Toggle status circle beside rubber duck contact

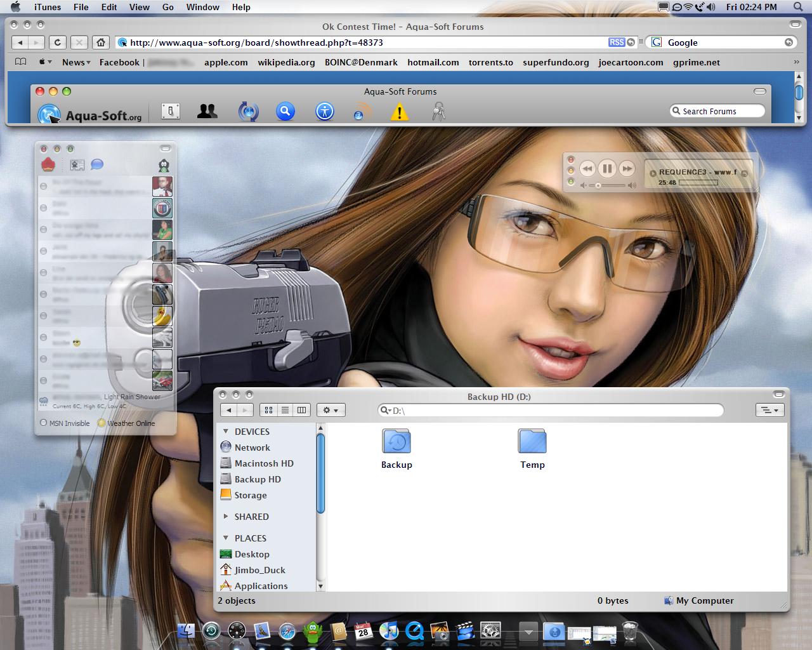tap(43, 316)
